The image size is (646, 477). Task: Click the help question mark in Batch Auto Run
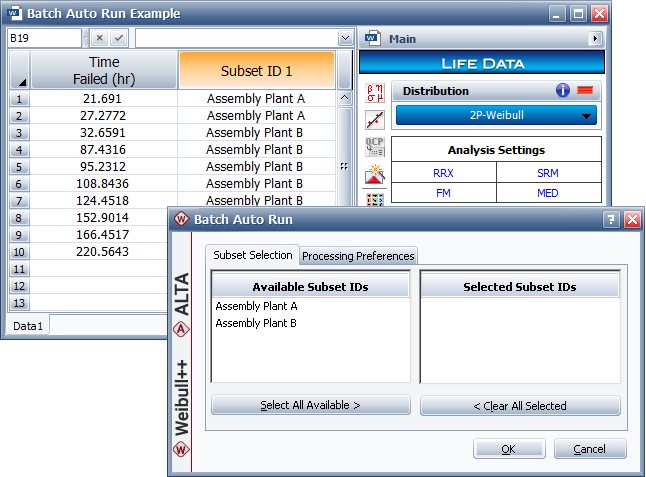coord(611,220)
